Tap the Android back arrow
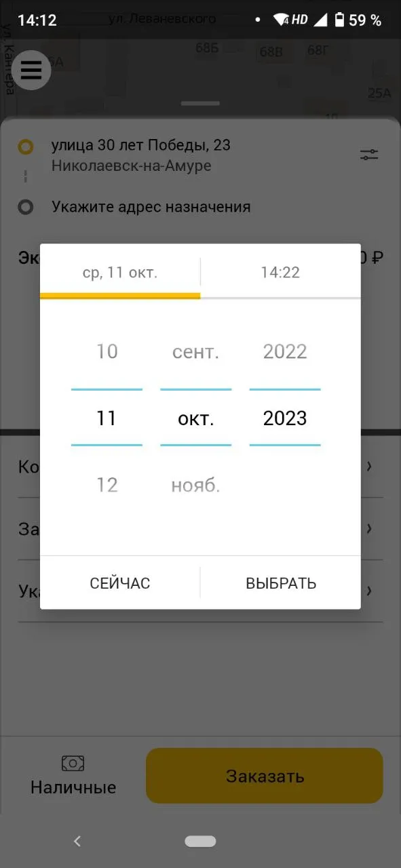 click(x=77, y=841)
